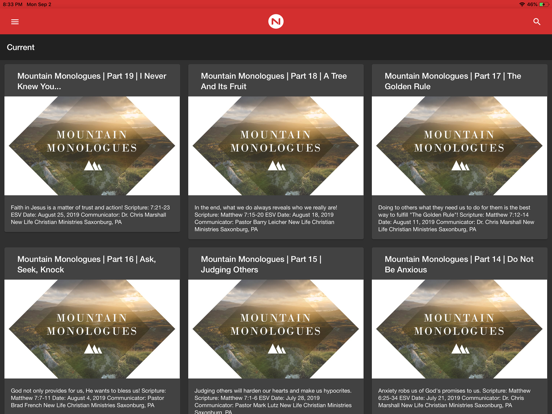Tap description 'In the end, what we do always reveals'
This screenshot has width=552, height=414.
pyautogui.click(x=266, y=218)
